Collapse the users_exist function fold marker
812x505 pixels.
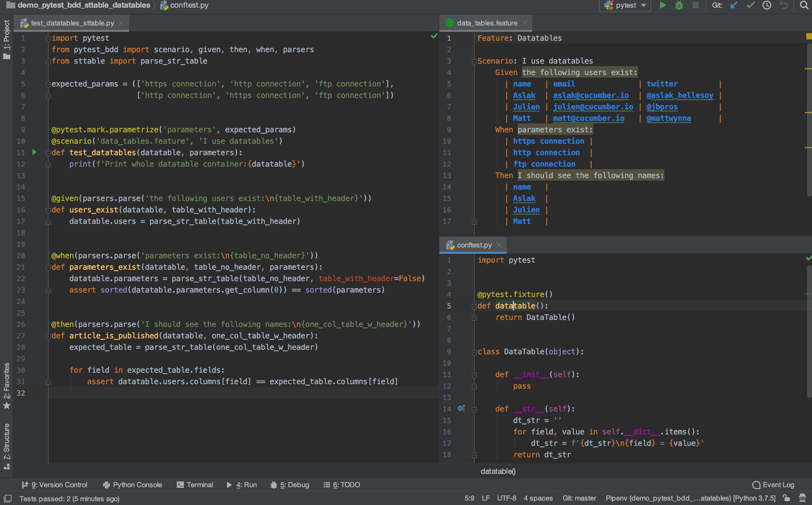48,210
